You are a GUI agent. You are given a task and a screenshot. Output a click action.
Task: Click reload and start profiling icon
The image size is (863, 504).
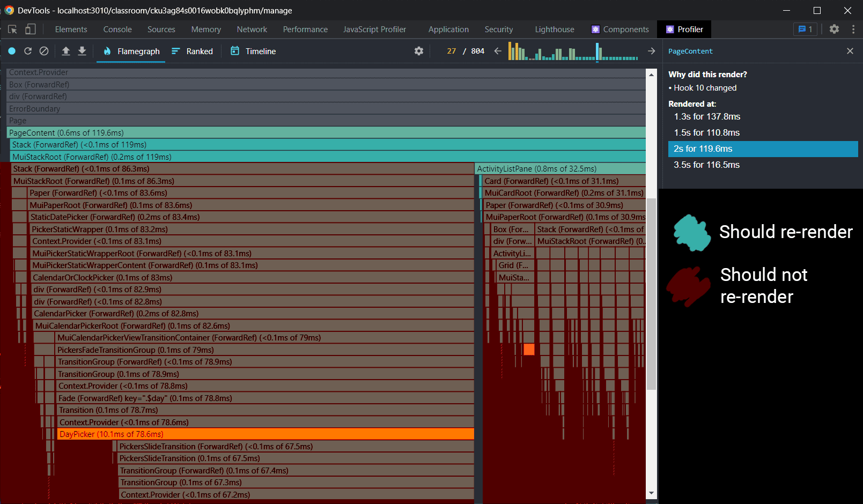click(x=28, y=51)
